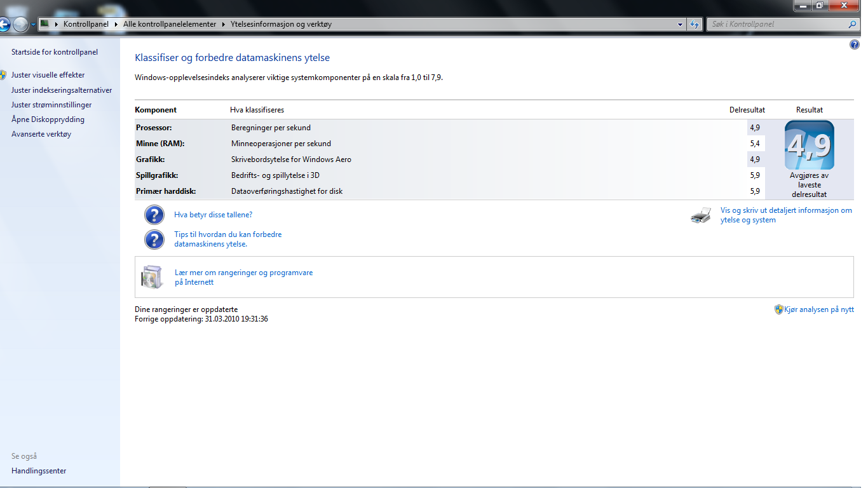Click the 'Minne (RAM):' row label
Image resolution: width=868 pixels, height=488 pixels.
coord(160,144)
